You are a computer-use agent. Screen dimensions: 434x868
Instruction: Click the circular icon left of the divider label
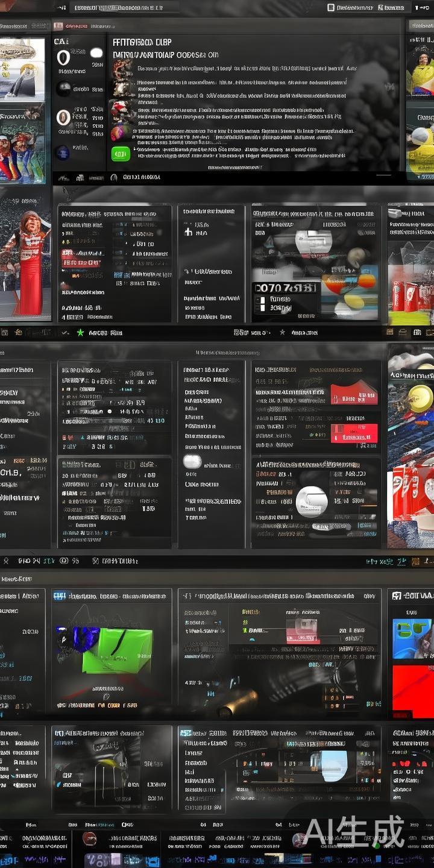click(114, 177)
